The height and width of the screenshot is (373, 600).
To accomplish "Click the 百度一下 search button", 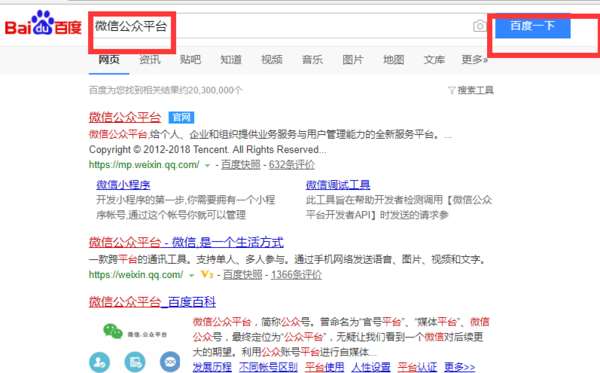I will tap(533, 26).
